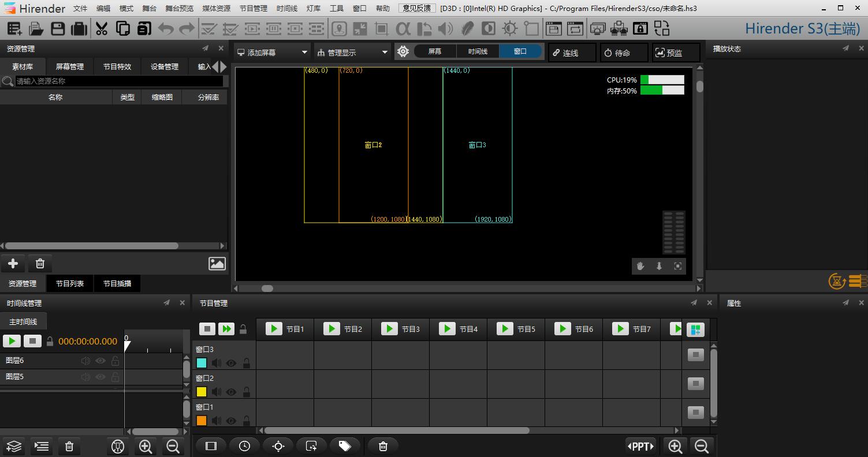Click the 连线 button
This screenshot has width=868, height=457.
coord(572,53)
